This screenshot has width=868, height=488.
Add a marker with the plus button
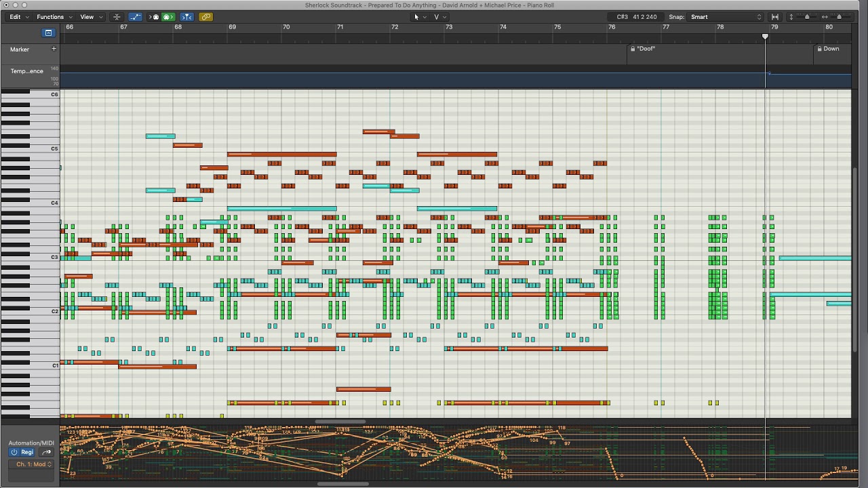(x=54, y=49)
